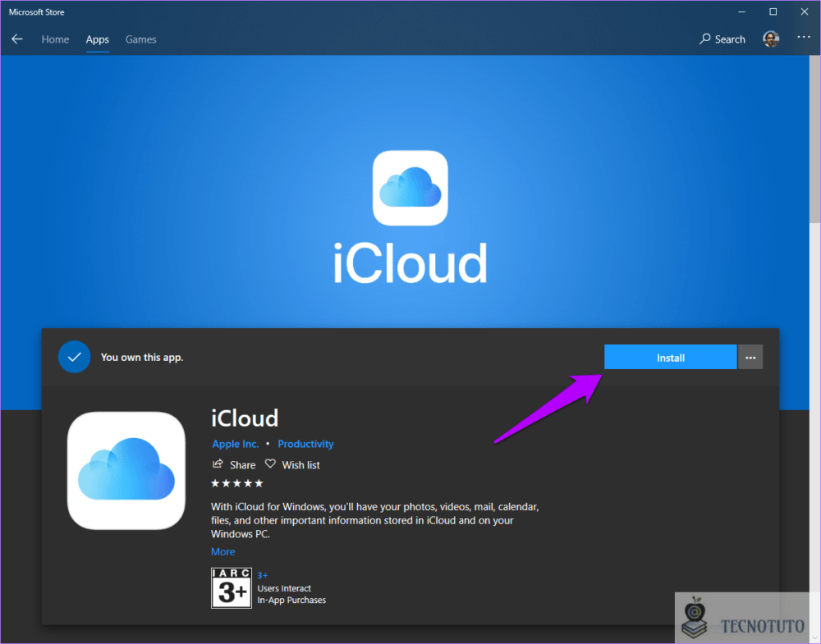Click the 'Users Interact' text
Image resolution: width=821 pixels, height=644 pixels.
pos(284,588)
